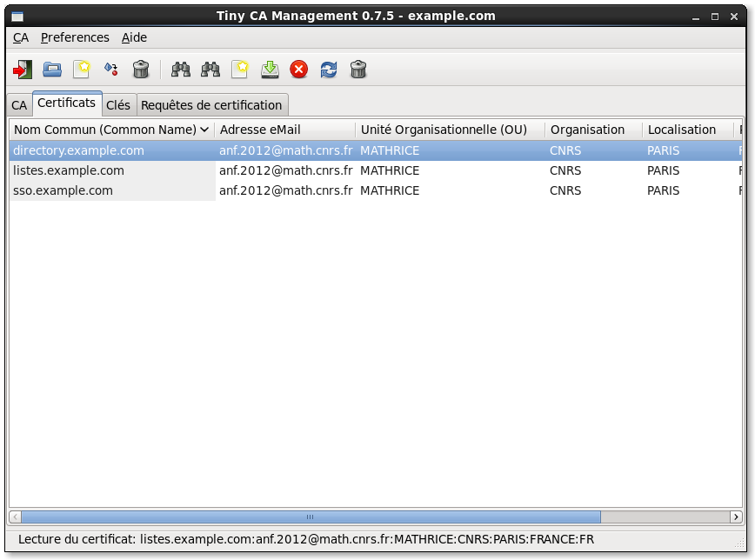Click the first trash can icon in the toolbar
The width and height of the screenshot is (755, 560).
click(141, 70)
